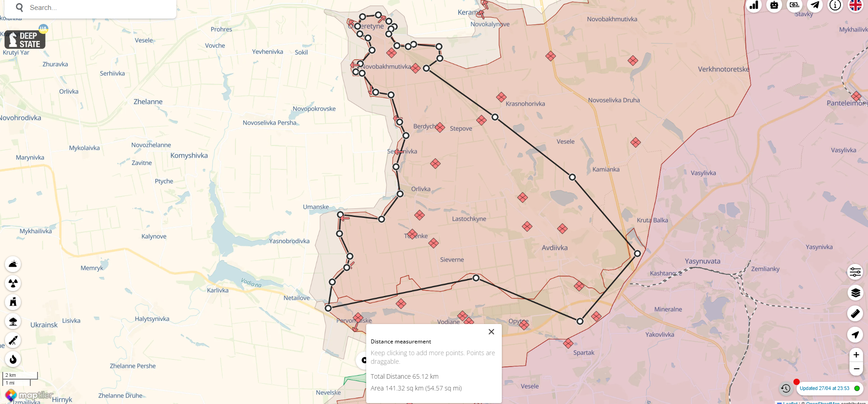Click the Netailove village label
The width and height of the screenshot is (868, 404).
297,298
